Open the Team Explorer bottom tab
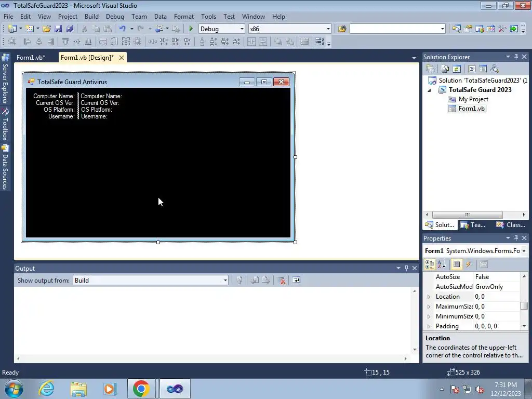Screen dimensions: 532x399 474,224
